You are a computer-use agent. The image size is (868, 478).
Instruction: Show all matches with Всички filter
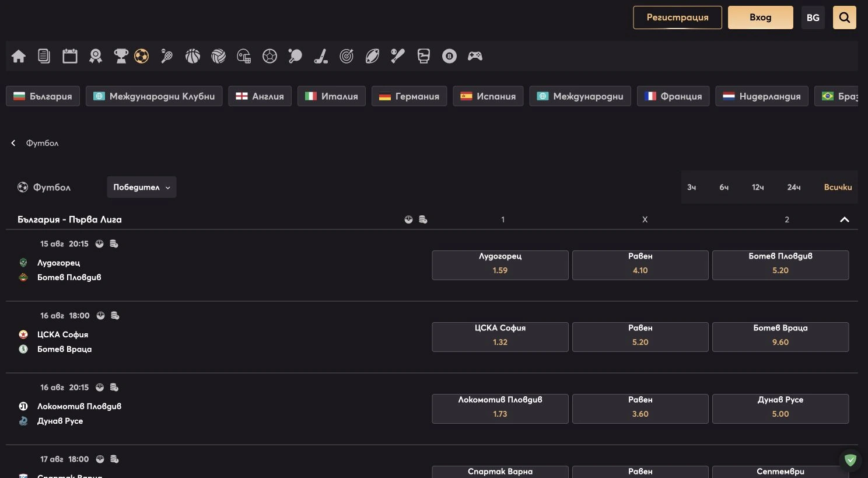tap(838, 187)
